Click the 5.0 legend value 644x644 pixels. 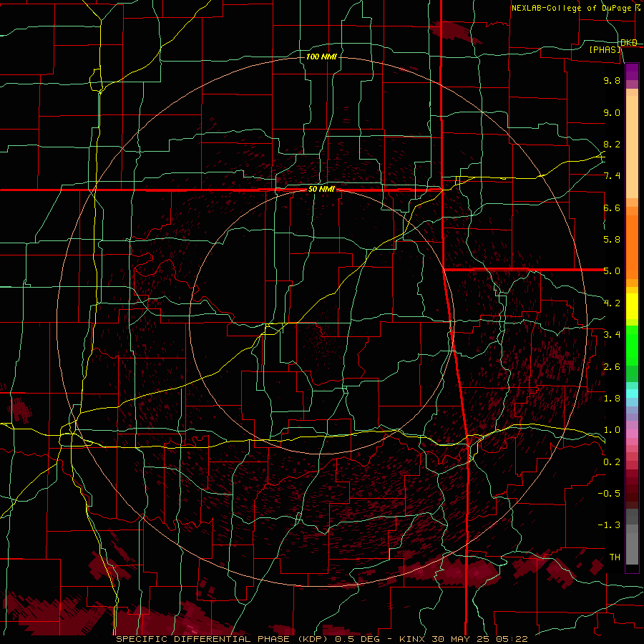(x=612, y=271)
